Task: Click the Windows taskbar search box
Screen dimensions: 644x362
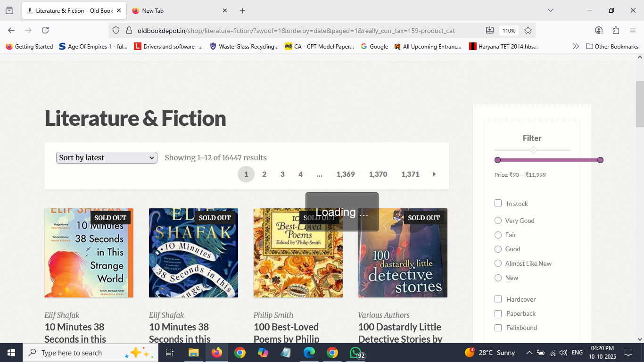Action: (90, 353)
